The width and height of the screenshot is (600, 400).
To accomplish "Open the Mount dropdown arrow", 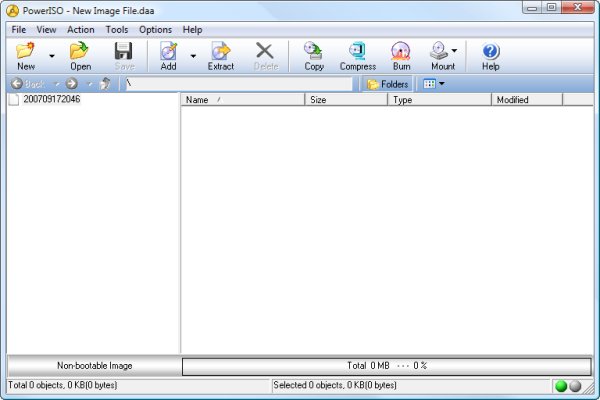I will (x=454, y=51).
